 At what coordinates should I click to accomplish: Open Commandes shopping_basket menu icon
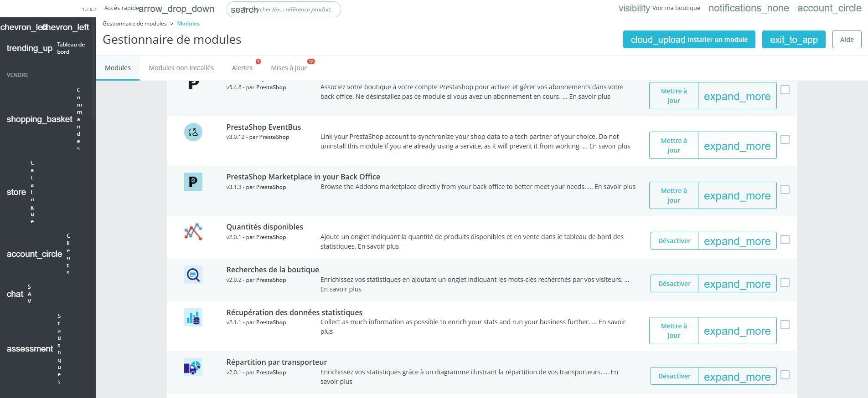coord(40,119)
